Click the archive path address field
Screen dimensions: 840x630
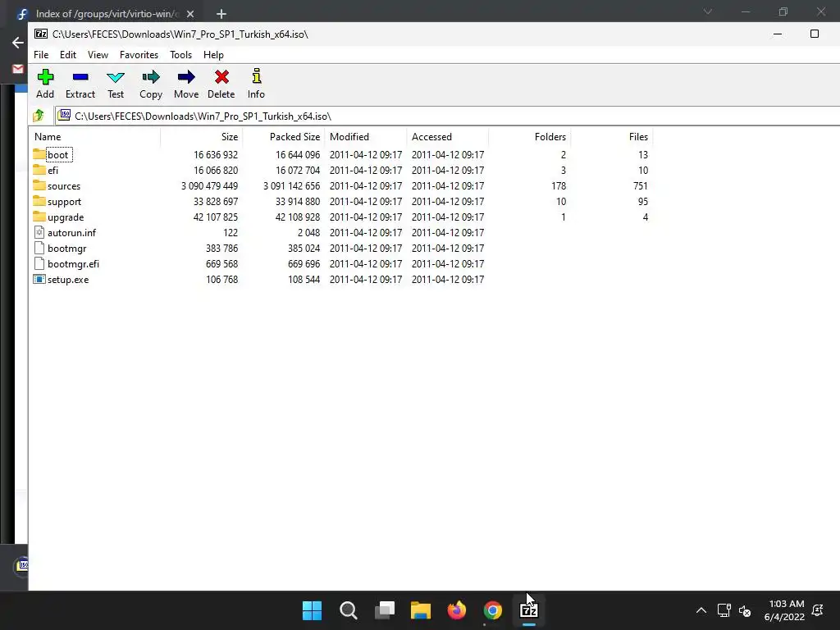447,116
